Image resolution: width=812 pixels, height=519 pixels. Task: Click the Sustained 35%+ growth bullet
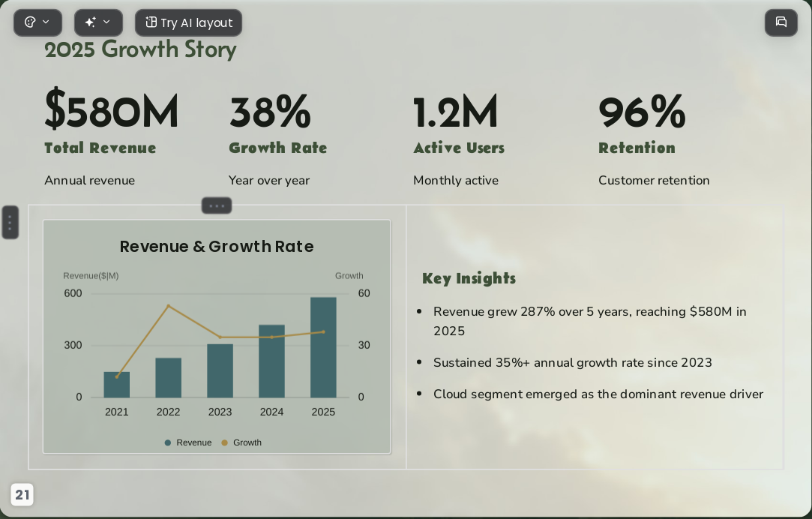[573, 362]
